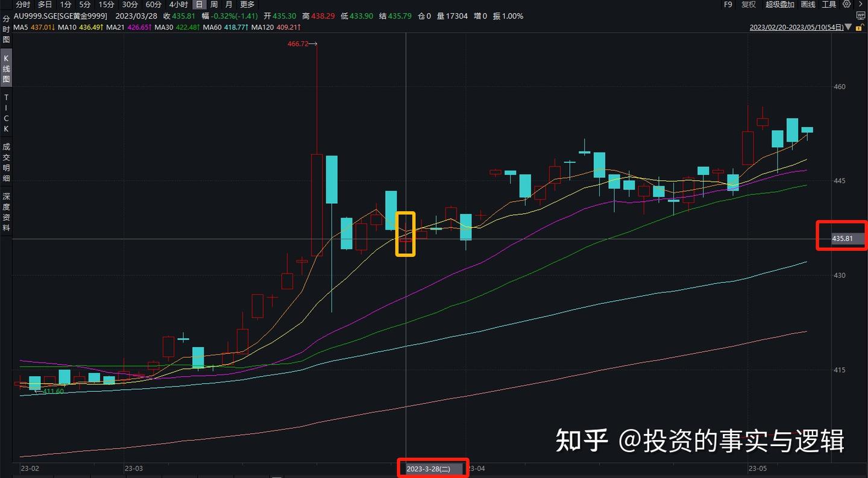The image size is (868, 478).
Task: Open the settings gear icon on the toolbar
Action: 846,4
